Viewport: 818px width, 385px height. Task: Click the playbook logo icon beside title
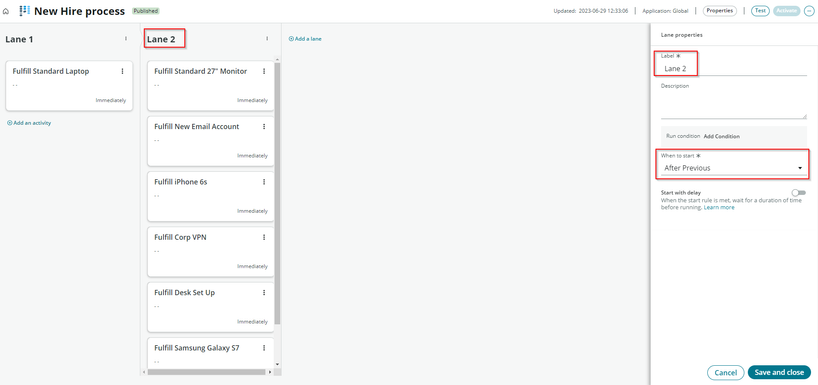(x=25, y=10)
